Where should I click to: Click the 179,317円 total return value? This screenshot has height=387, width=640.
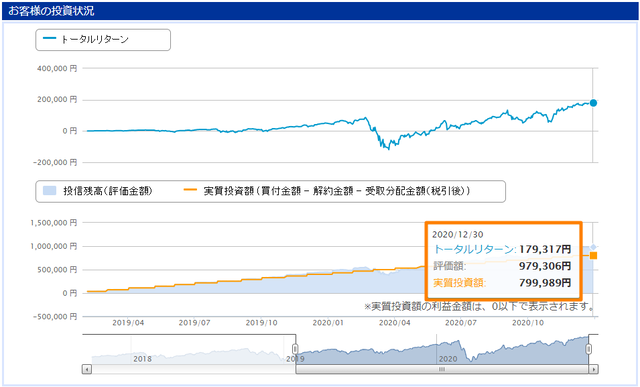pos(545,249)
